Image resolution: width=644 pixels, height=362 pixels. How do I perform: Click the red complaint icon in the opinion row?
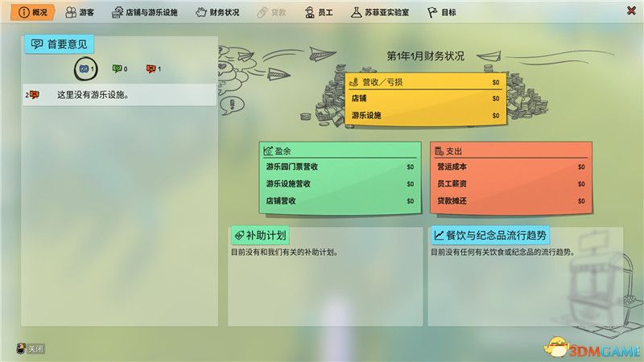(x=34, y=95)
